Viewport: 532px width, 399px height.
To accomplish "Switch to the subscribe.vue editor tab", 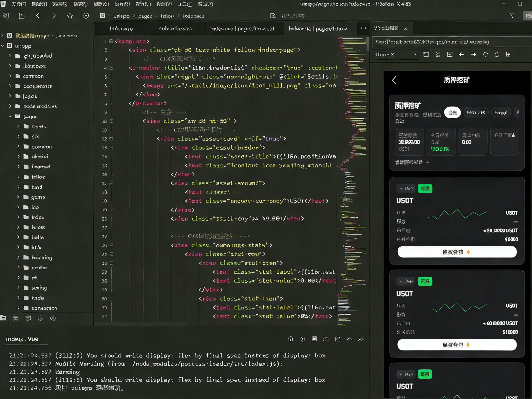I will click(175, 29).
